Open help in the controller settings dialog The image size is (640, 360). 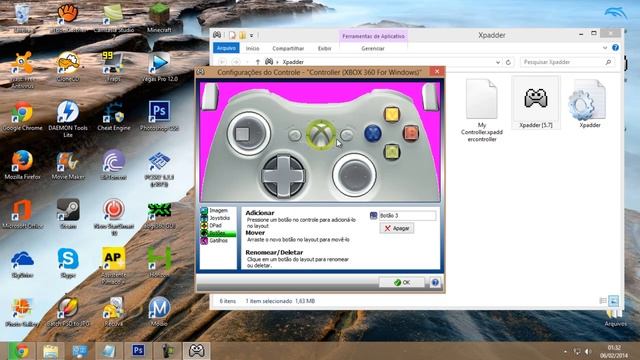point(435,282)
